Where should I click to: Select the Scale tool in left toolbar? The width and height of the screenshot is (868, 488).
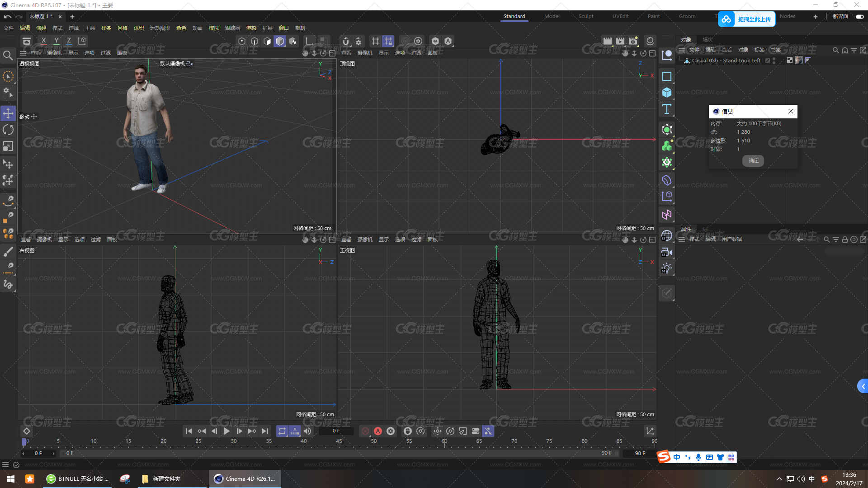[x=8, y=146]
